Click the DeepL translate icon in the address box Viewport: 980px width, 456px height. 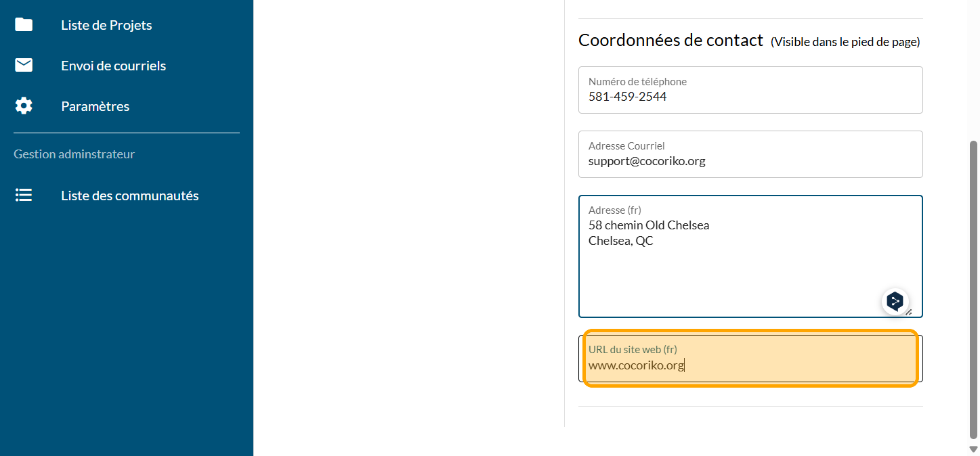click(x=895, y=301)
